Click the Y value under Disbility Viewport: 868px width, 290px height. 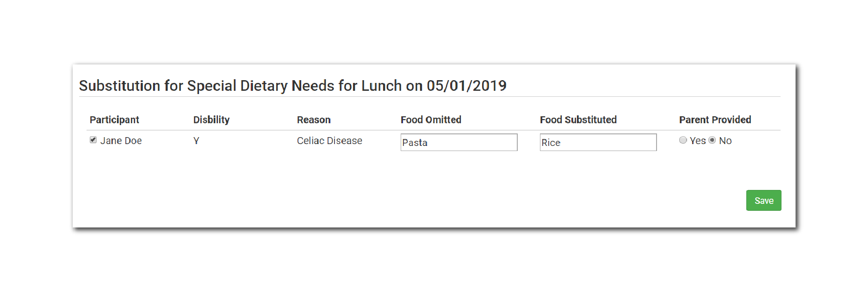[196, 141]
